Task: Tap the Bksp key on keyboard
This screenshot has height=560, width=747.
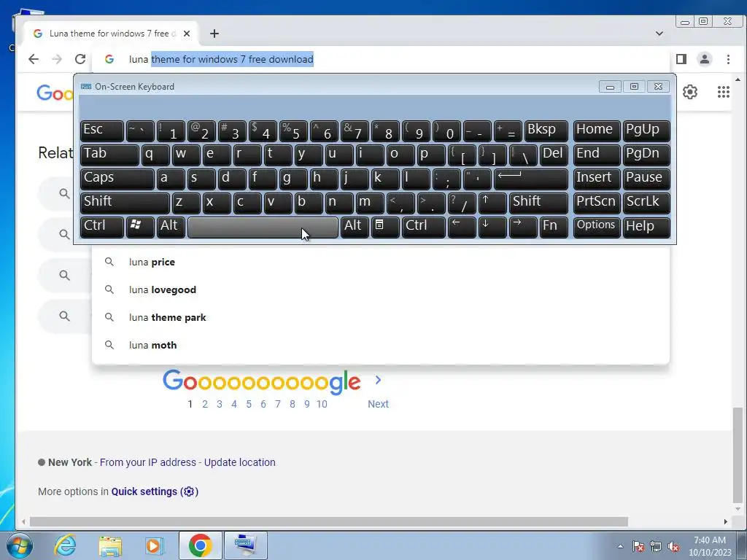Action: (x=546, y=131)
